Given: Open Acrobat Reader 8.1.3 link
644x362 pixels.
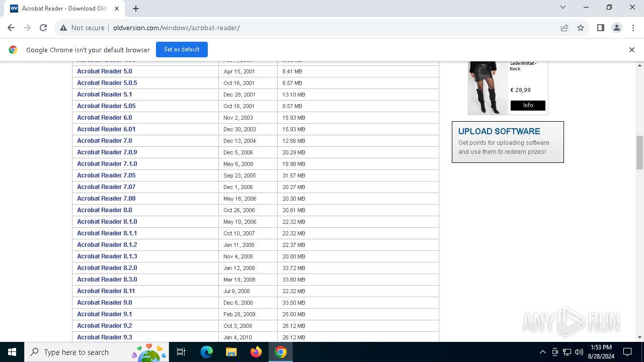Looking at the screenshot, I should pos(107,256).
